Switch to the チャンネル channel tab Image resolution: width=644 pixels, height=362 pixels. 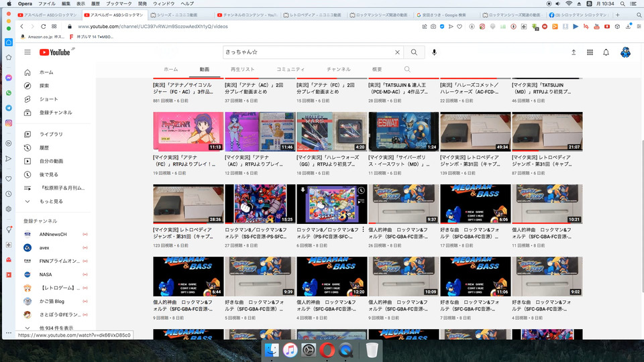pos(338,69)
